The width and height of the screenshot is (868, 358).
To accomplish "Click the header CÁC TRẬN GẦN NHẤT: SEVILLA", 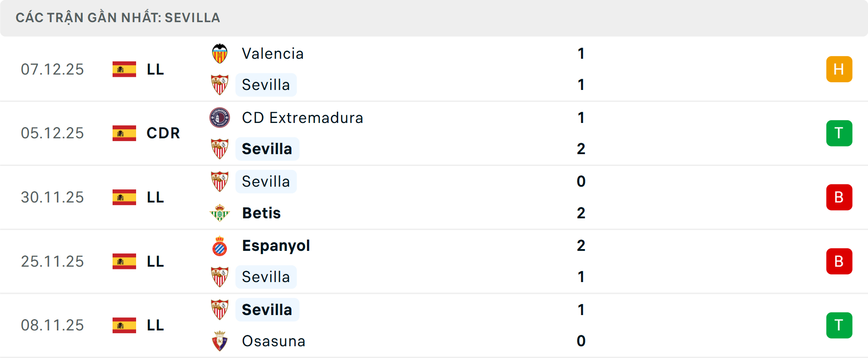I will point(118,18).
